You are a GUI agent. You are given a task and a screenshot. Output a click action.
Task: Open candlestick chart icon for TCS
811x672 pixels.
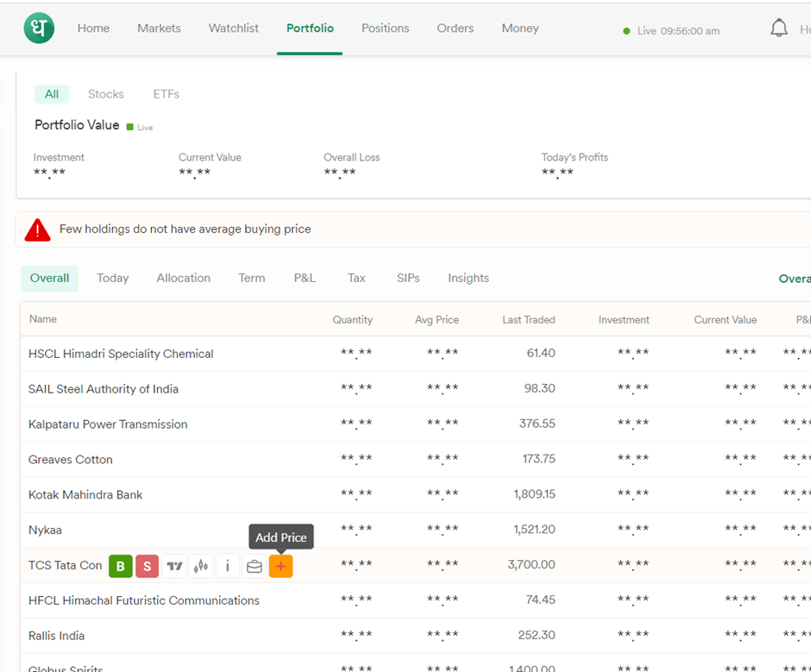point(201,566)
